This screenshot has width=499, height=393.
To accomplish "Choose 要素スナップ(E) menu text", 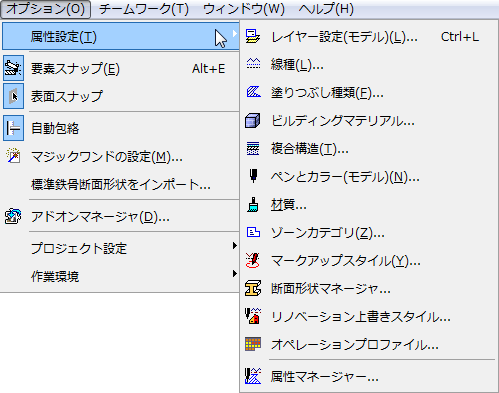I will [75, 69].
